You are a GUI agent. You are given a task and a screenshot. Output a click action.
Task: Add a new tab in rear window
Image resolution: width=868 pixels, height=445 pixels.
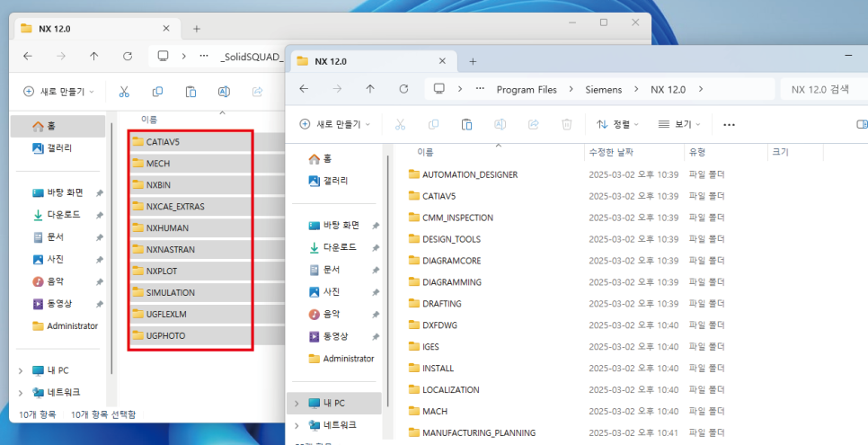196,29
